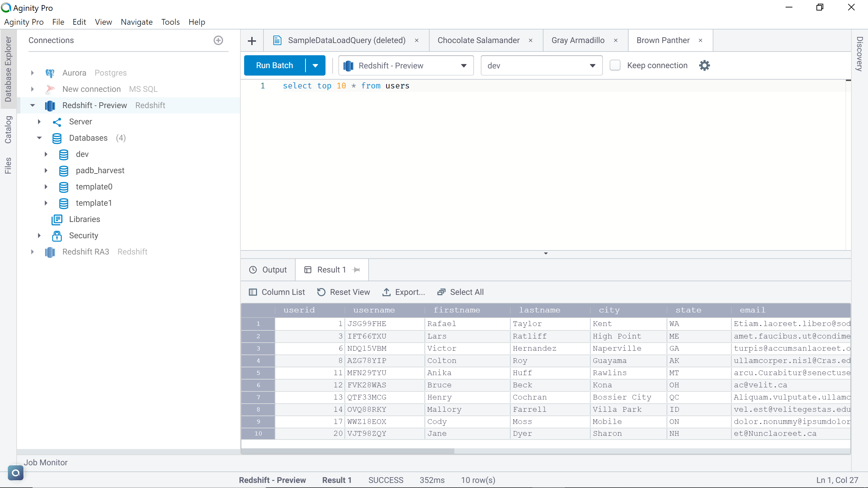This screenshot has height=488, width=868.
Task: Click the Security lock icon
Action: point(57,236)
